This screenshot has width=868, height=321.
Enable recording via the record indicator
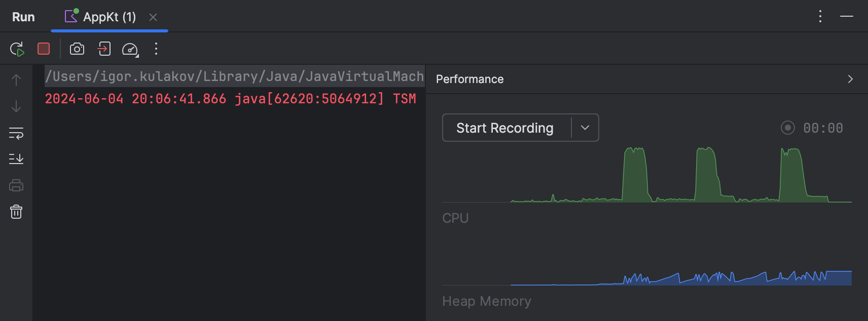coord(787,128)
